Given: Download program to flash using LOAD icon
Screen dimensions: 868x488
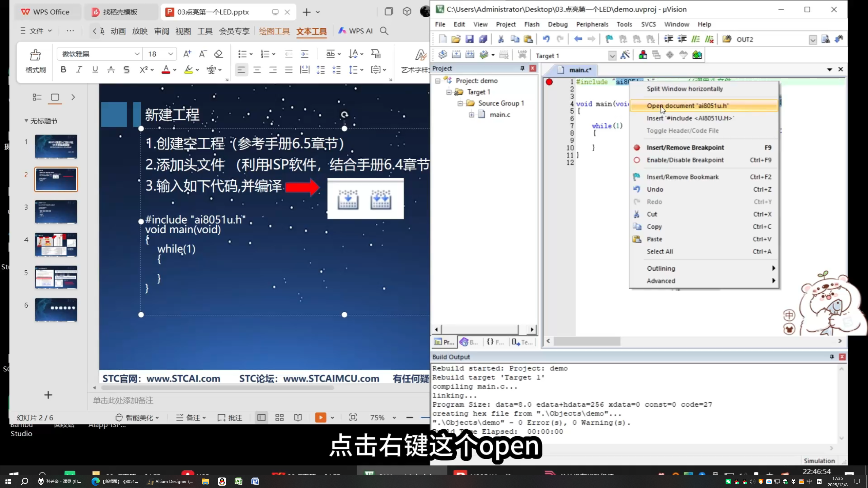Looking at the screenshot, I should pyautogui.click(x=522, y=55).
